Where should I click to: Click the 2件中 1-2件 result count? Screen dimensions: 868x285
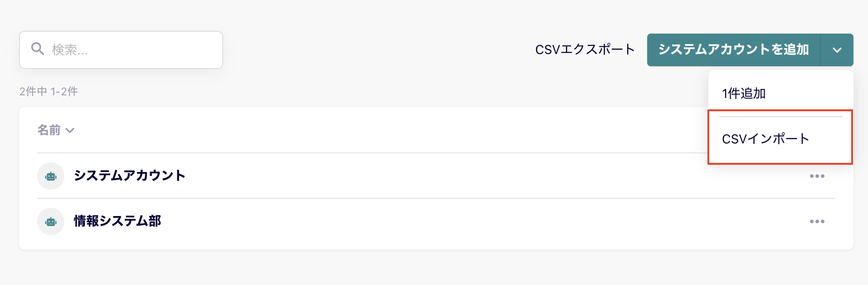(x=49, y=92)
